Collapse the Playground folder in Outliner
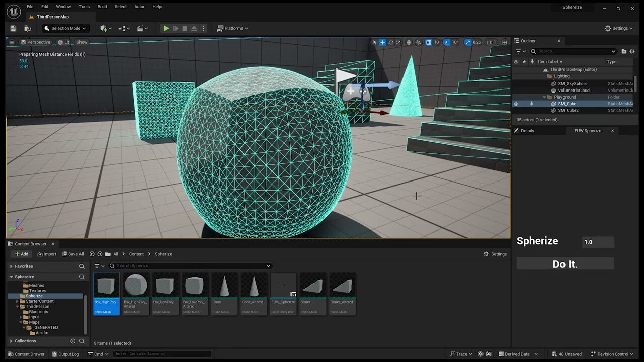This screenshot has width=644, height=362. pyautogui.click(x=544, y=97)
